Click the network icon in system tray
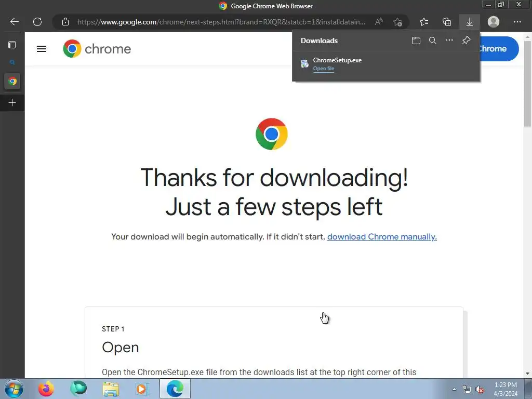Screen dimensions: 532x399 click(x=467, y=390)
